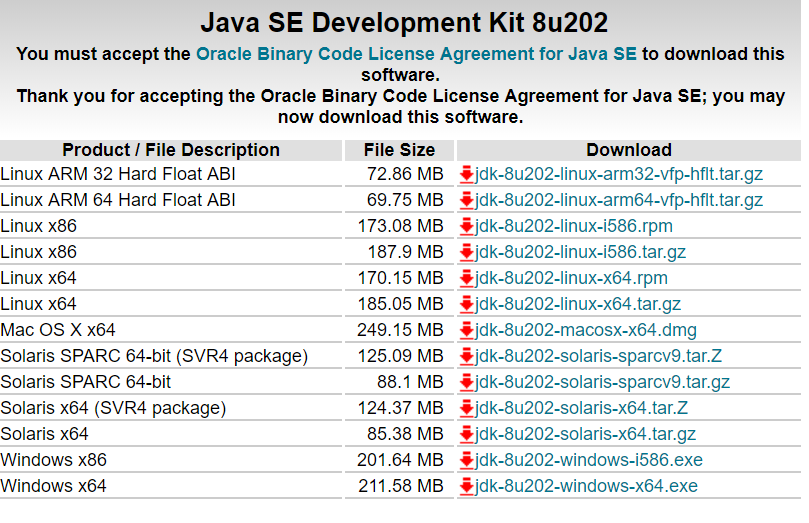This screenshot has width=809, height=523.
Task: Click the Mac OS X x64 description
Action: pyautogui.click(x=58, y=330)
